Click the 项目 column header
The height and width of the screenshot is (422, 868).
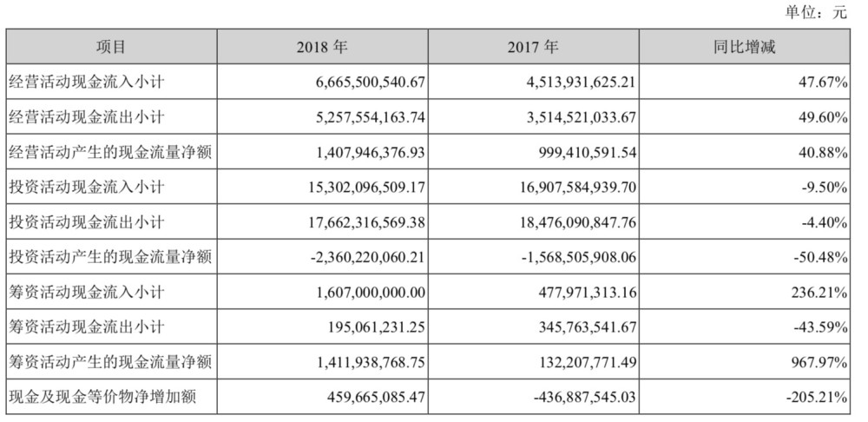(x=111, y=47)
